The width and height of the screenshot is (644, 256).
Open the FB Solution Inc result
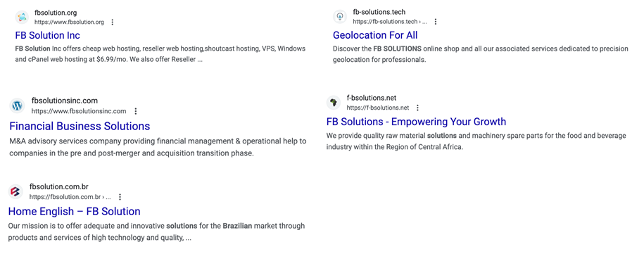(48, 35)
